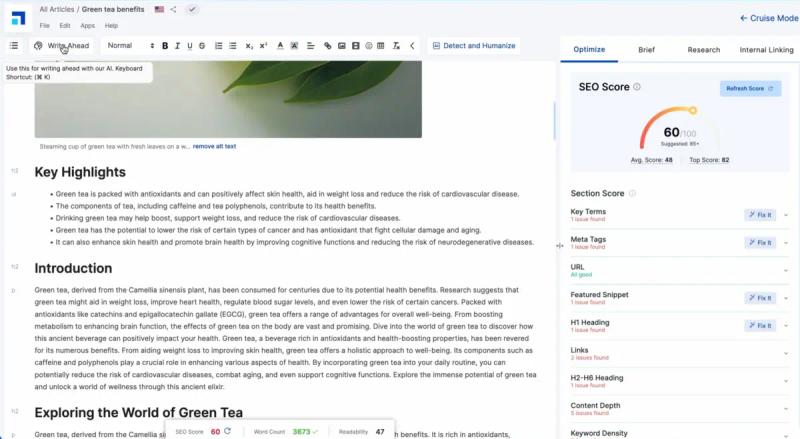Click Fix It for Featured Snippet
Image resolution: width=800 pixels, height=439 pixels.
pos(760,298)
